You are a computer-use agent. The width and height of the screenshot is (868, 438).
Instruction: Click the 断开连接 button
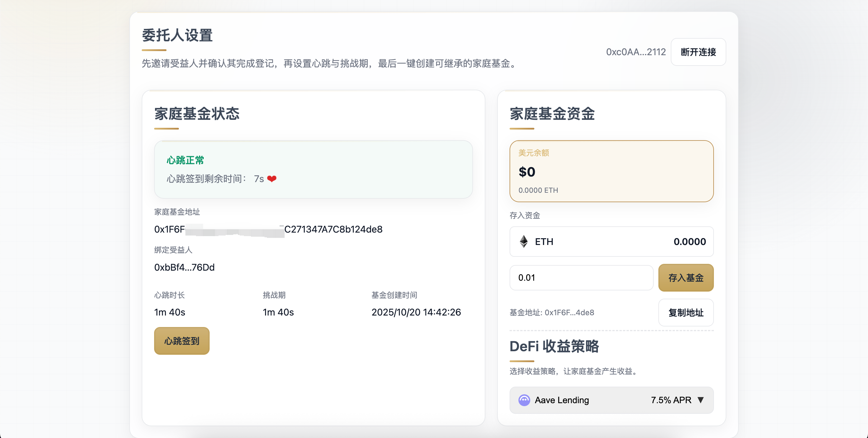pyautogui.click(x=698, y=52)
